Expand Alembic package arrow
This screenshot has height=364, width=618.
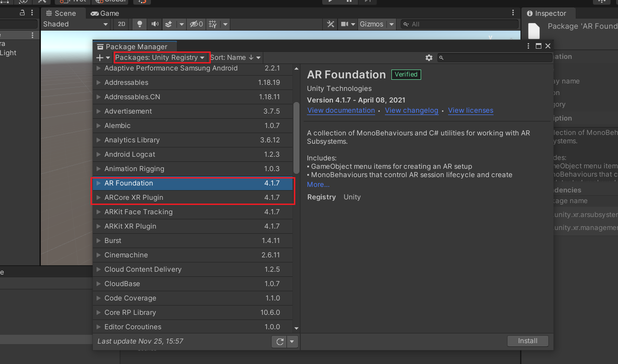98,126
